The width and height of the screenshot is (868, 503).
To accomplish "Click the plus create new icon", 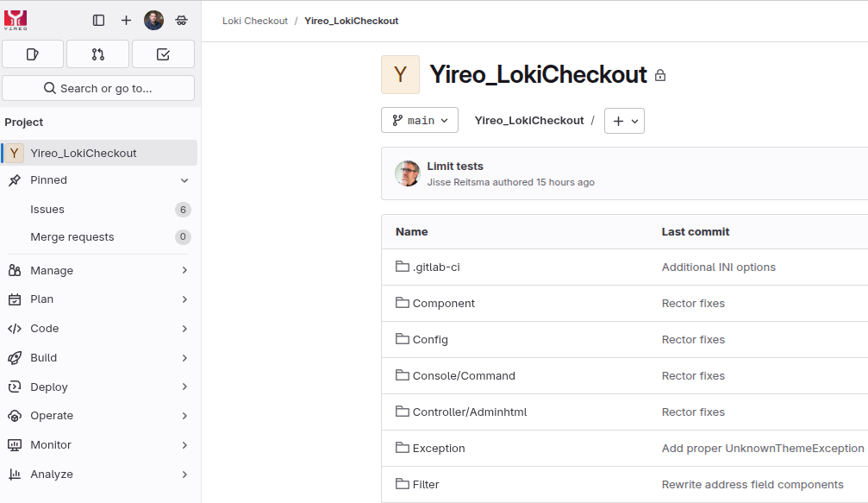I will [x=126, y=21].
